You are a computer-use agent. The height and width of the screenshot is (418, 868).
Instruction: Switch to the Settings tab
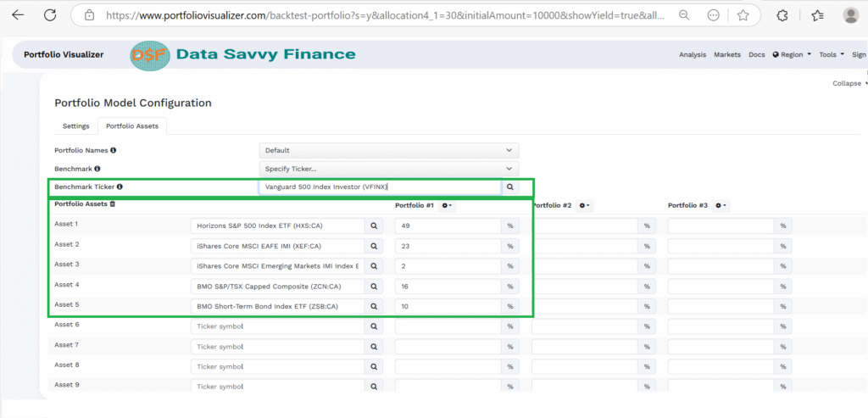coord(76,126)
